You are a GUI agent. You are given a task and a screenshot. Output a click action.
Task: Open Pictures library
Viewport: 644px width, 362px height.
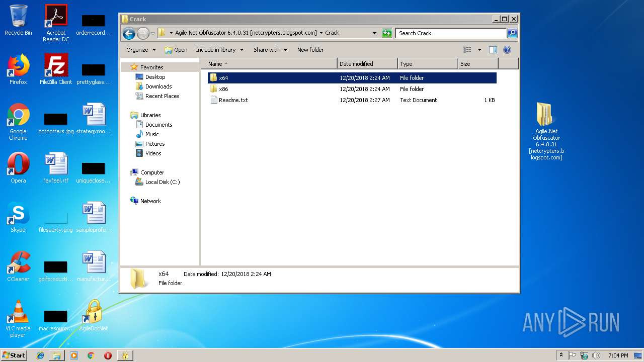click(155, 144)
